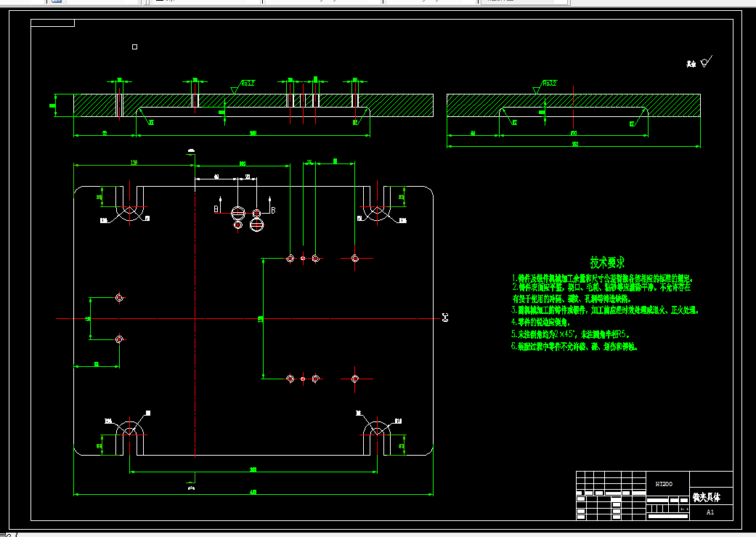This screenshot has width=756, height=537.
Task: Click the 其余 roughness symbol near the top-right corner
Action: pos(699,62)
